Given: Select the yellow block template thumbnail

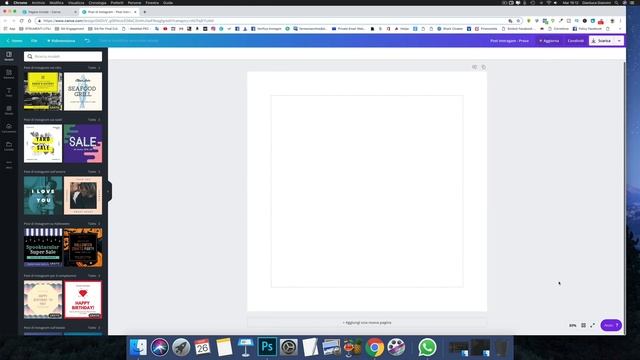Looking at the screenshot, I should coord(43,91).
